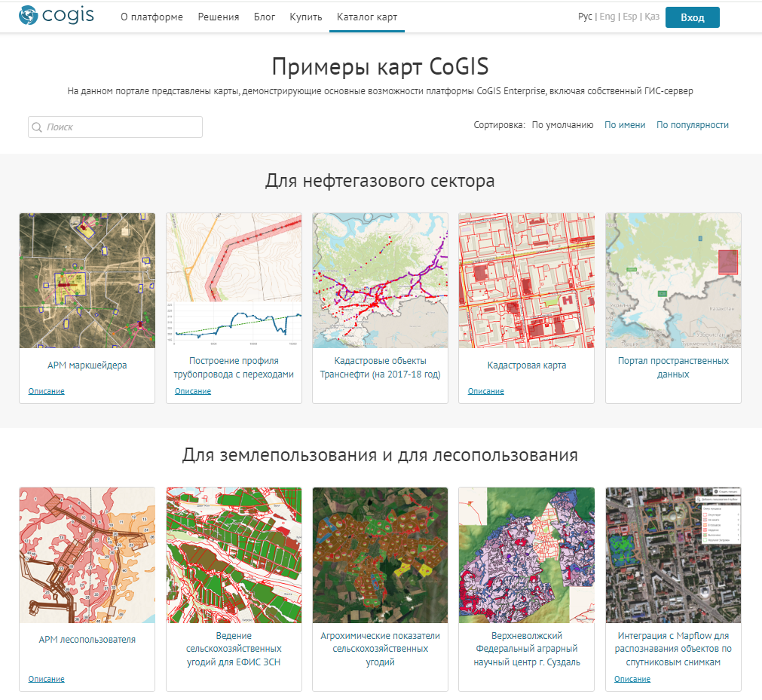Sort maps «По имени»

pyautogui.click(x=625, y=125)
